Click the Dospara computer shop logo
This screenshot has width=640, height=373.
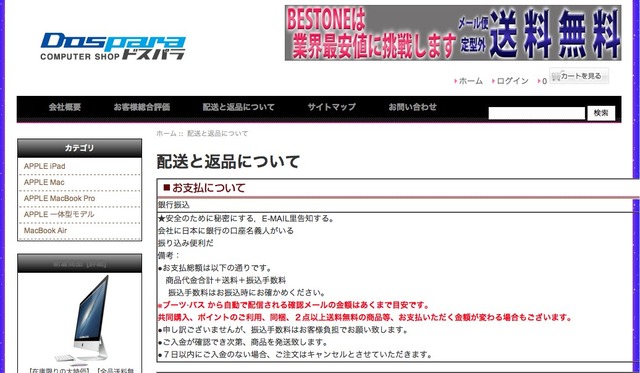113,46
